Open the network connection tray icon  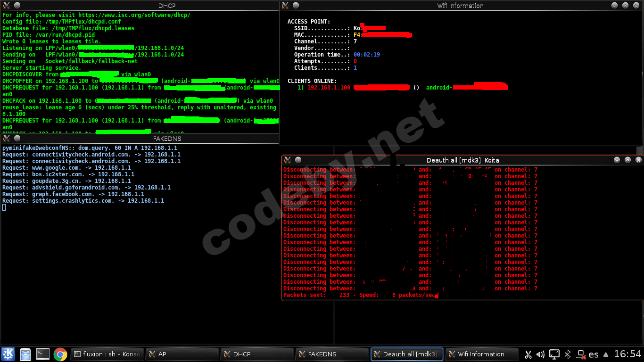(581, 354)
